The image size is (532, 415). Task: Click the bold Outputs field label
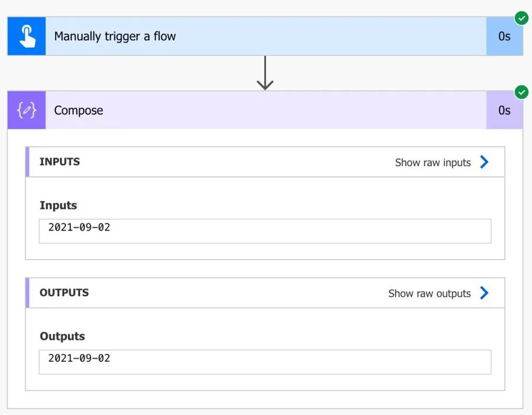pos(62,336)
